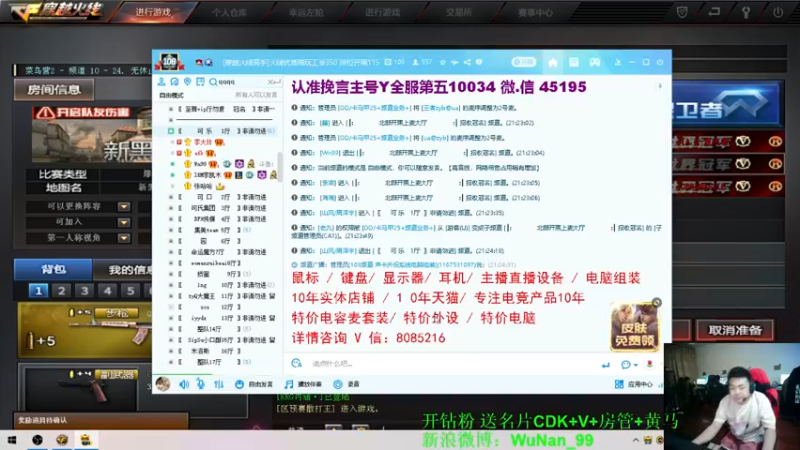800x450 pixels.
Task: Click the flower gift icon near chat input
Action: (649, 364)
